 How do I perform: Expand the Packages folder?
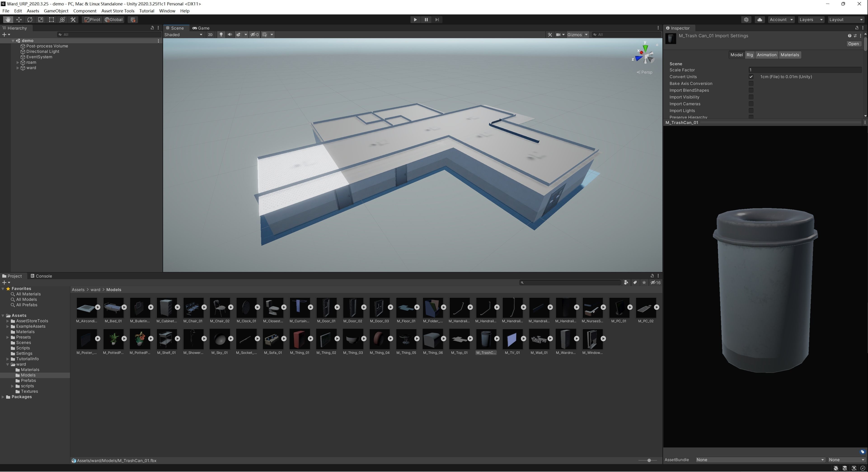(3, 397)
